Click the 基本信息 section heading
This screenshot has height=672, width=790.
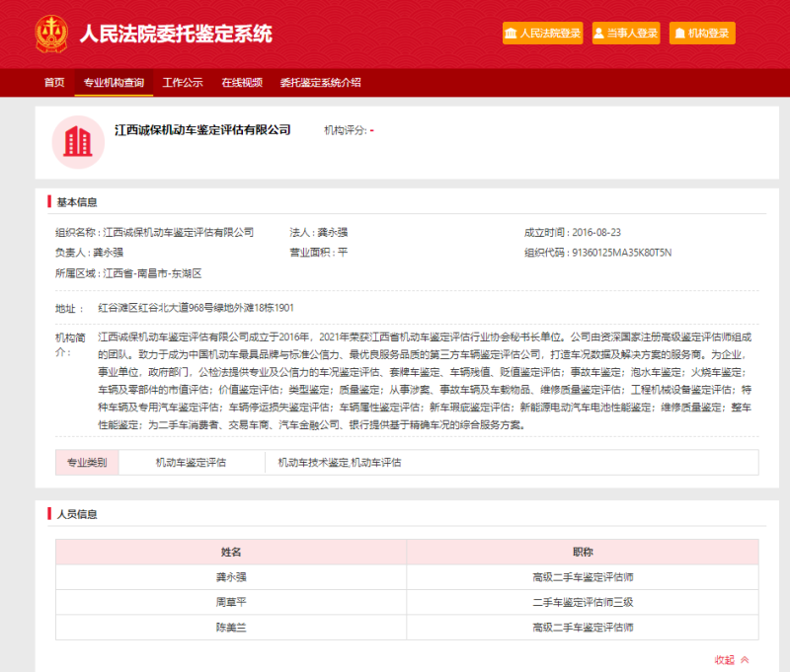tap(77, 202)
